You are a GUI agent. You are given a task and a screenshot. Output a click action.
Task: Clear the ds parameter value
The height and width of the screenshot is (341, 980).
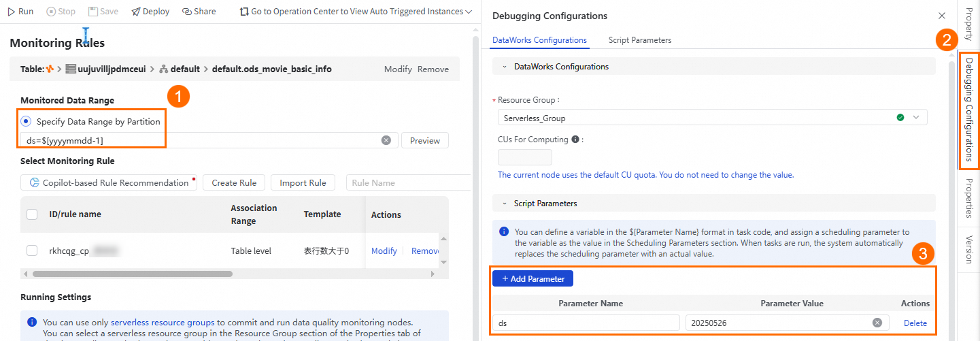click(877, 323)
